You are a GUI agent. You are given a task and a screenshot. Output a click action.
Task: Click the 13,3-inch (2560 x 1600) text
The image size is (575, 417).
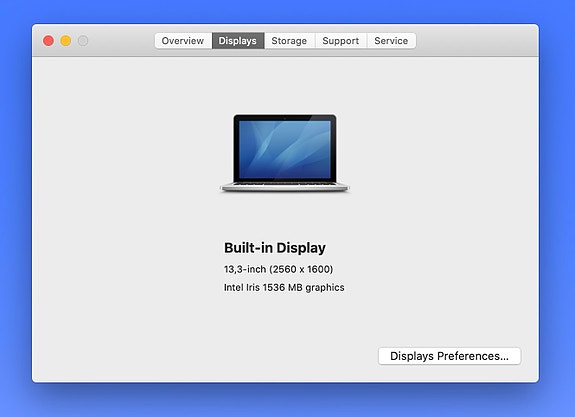[278, 269]
